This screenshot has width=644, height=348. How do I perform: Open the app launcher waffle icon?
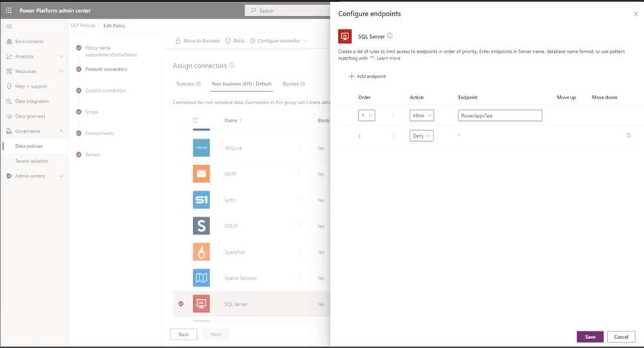(x=8, y=10)
